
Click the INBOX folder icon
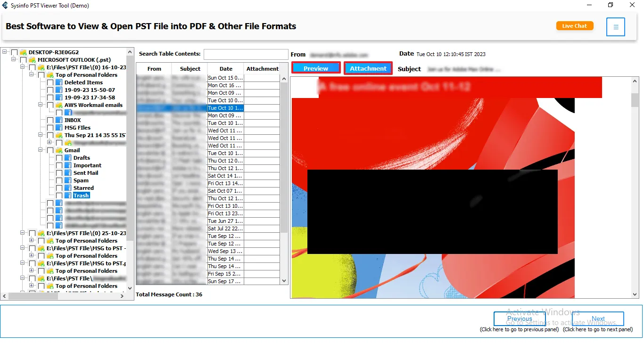(x=59, y=120)
